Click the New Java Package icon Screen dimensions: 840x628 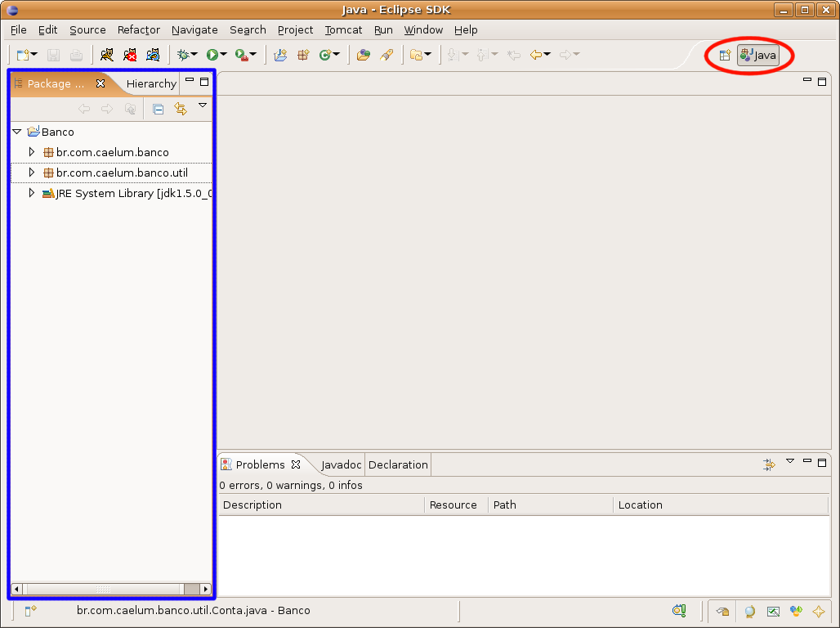tap(303, 55)
